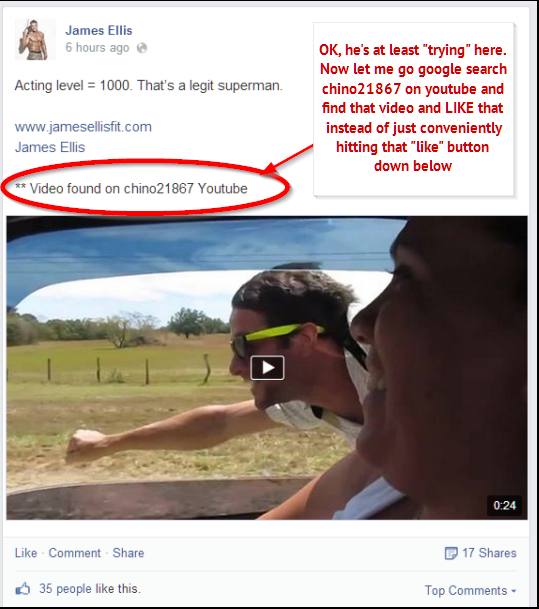Click the James Ellis link below the website
The width and height of the screenshot is (539, 609).
coord(50,147)
